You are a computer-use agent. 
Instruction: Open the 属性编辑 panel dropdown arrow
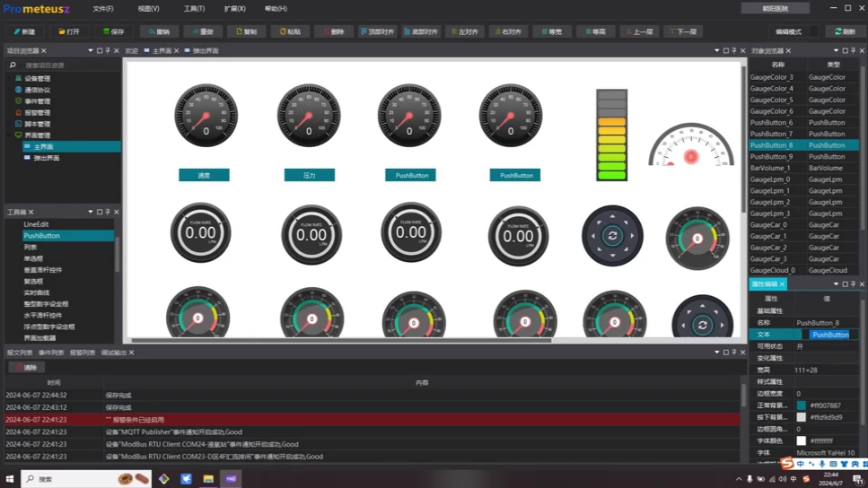[x=836, y=283]
